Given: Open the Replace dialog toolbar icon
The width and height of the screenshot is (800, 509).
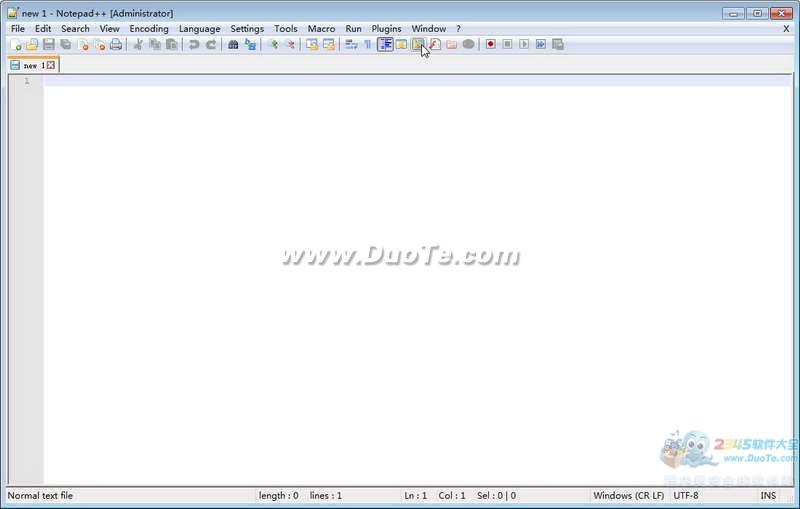Looking at the screenshot, I should [x=250, y=45].
